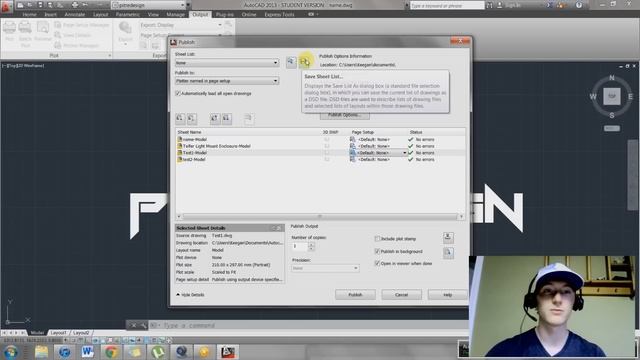Click the uTorrent taskbar icon
Screen dimensions: 640x360
coord(158,351)
